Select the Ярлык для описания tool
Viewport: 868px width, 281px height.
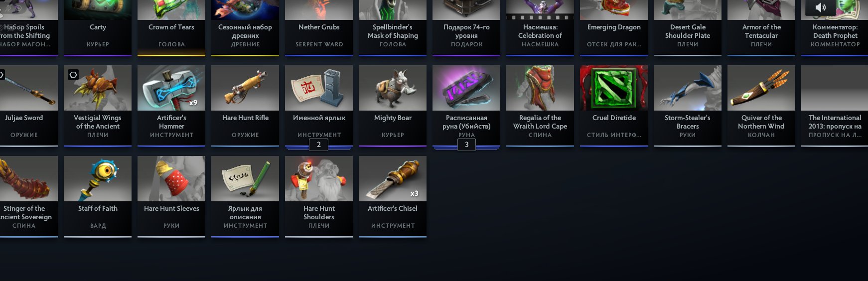click(245, 196)
